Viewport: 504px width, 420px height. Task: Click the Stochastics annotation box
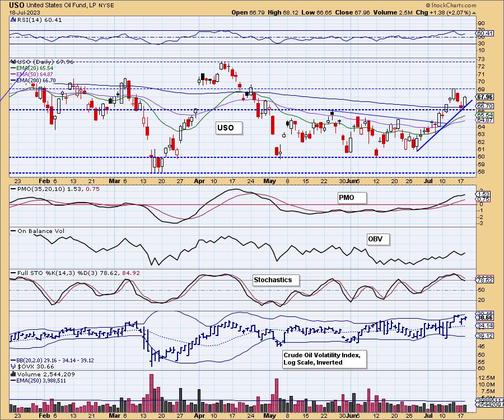276,280
